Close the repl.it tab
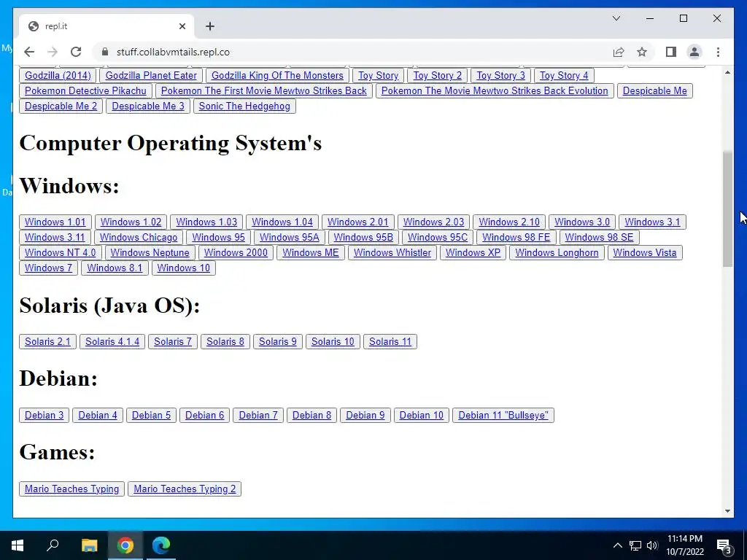Viewport: 747px width, 560px height. [182, 26]
